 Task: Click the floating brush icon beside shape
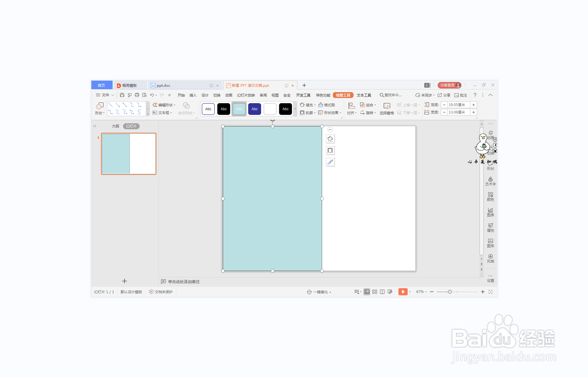330,162
